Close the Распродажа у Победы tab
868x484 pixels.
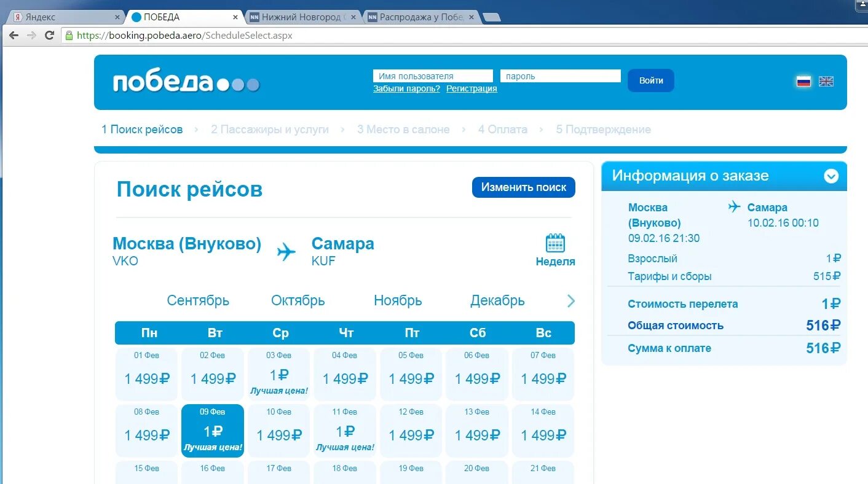(x=471, y=17)
